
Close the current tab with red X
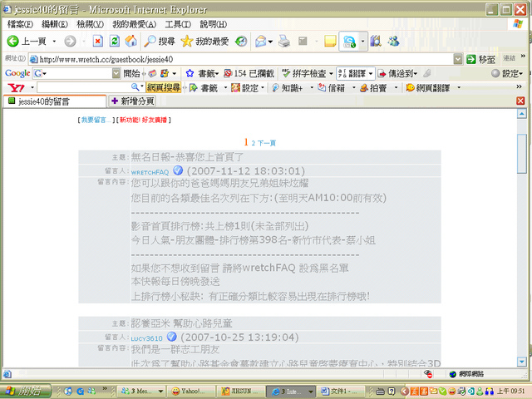[520, 101]
